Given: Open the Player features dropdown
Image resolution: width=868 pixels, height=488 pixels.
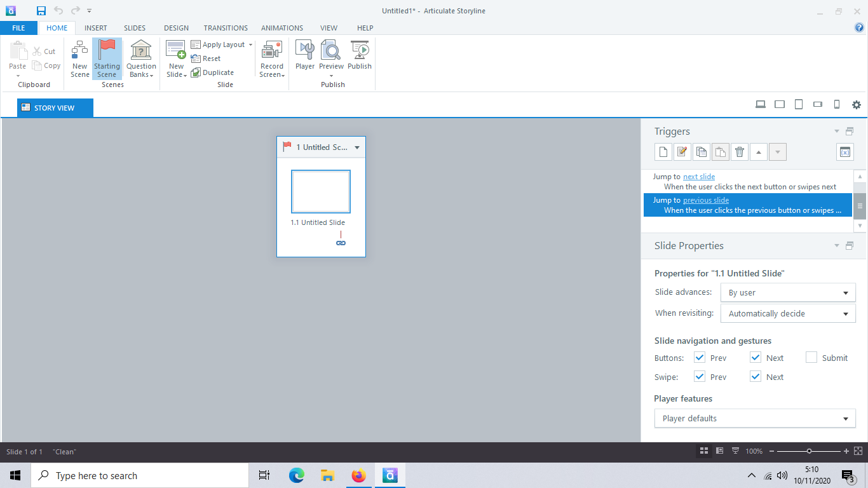Looking at the screenshot, I should (845, 418).
